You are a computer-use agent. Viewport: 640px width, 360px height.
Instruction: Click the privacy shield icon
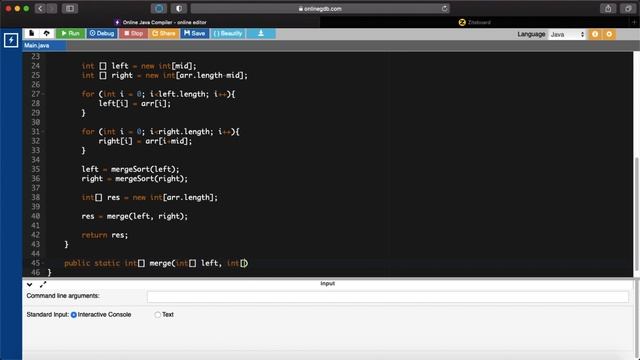[179, 9]
